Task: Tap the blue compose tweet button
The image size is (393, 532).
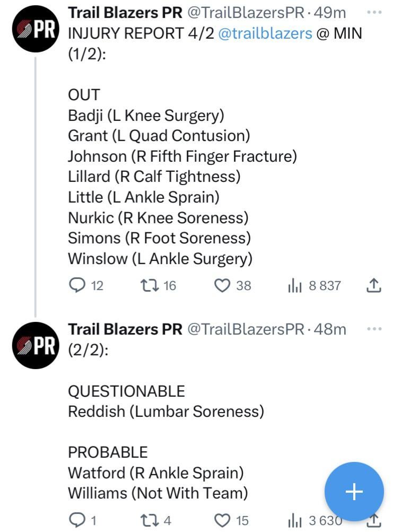Action: 354,491
